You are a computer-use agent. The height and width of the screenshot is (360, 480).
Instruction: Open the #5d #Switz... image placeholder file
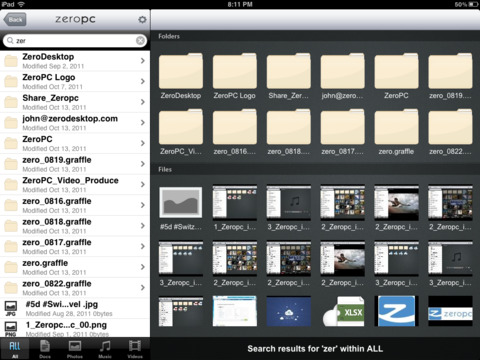pos(181,202)
